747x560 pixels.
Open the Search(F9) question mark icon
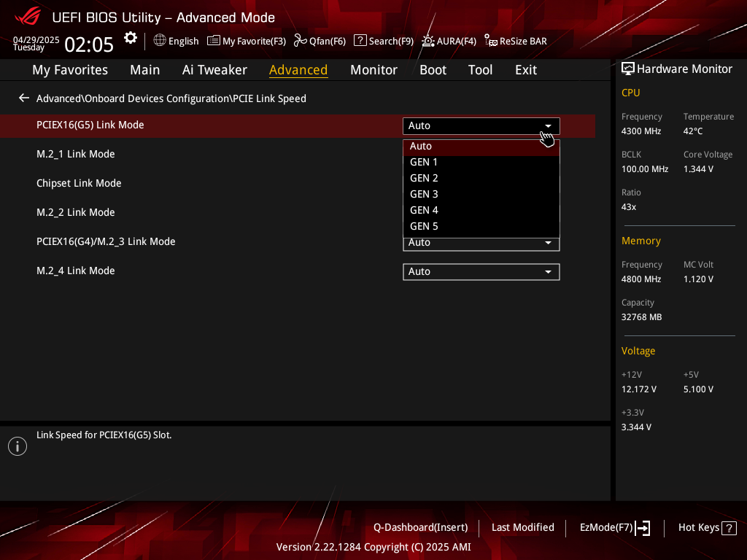(x=360, y=41)
